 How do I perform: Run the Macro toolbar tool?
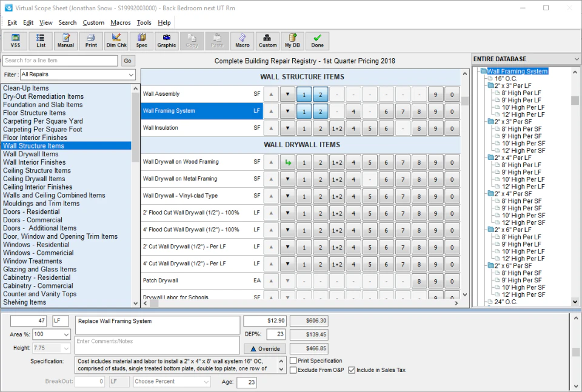[242, 41]
